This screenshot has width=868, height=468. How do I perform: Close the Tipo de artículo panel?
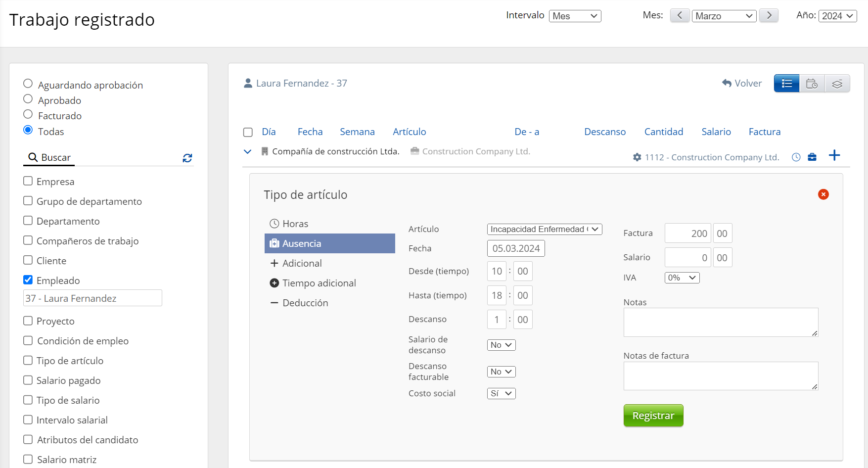(823, 194)
